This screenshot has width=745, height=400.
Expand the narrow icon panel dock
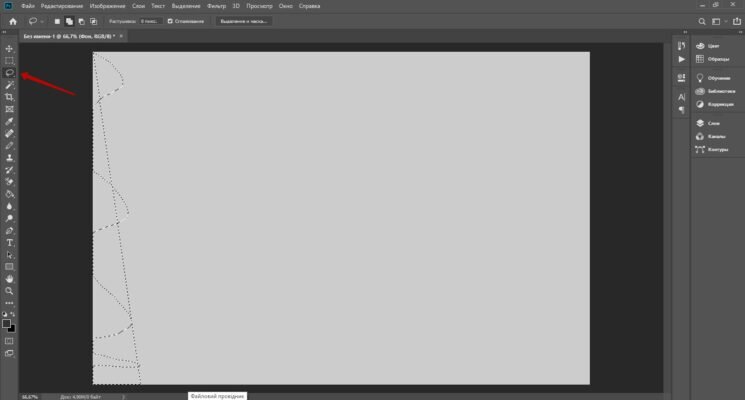pyautogui.click(x=685, y=32)
